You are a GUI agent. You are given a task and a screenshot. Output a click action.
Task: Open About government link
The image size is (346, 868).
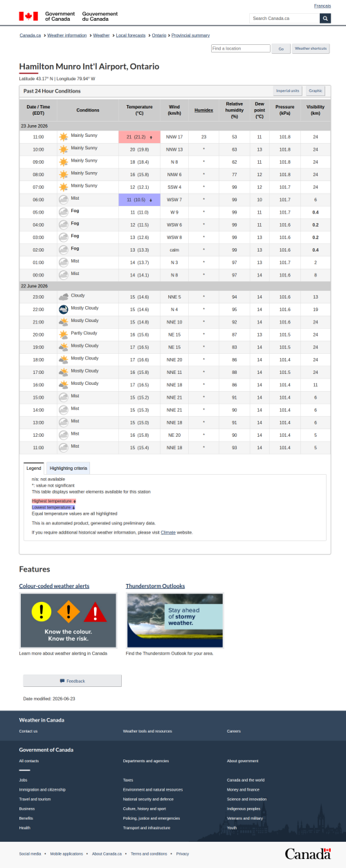pyautogui.click(x=243, y=761)
